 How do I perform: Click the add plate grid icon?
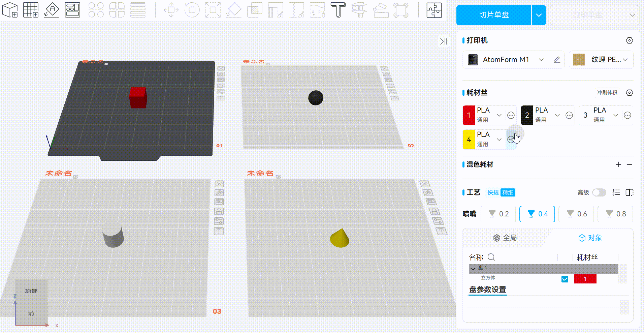(31, 10)
